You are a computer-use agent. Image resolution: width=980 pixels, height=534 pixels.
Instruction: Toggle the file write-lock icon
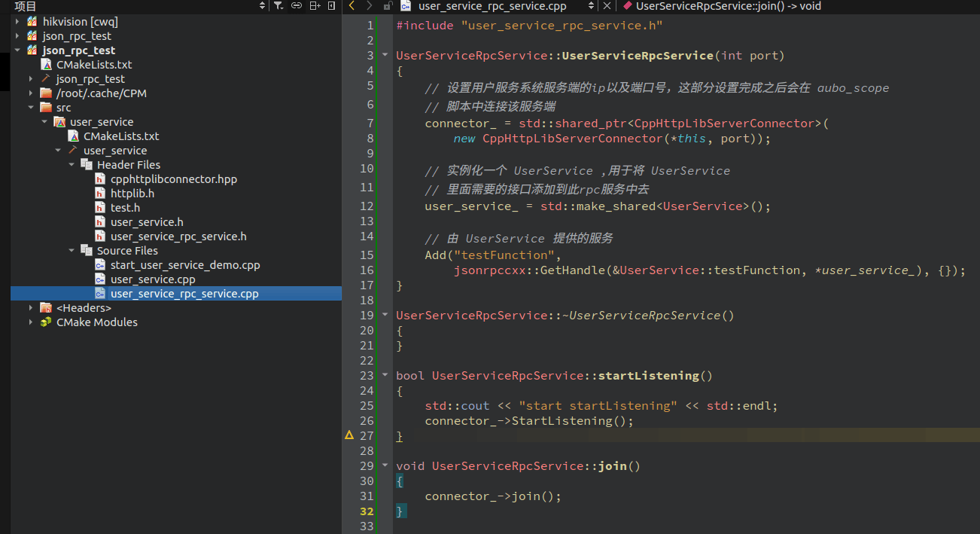coord(387,5)
